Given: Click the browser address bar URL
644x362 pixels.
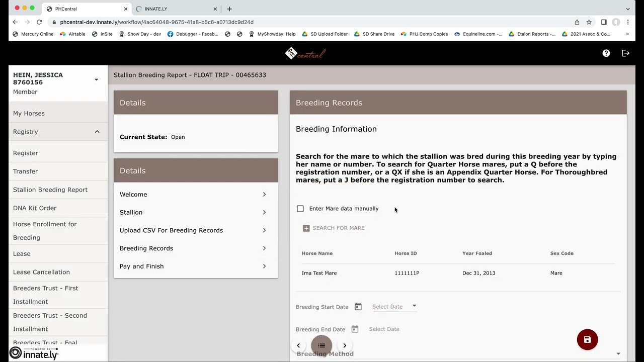Looking at the screenshot, I should (156, 22).
